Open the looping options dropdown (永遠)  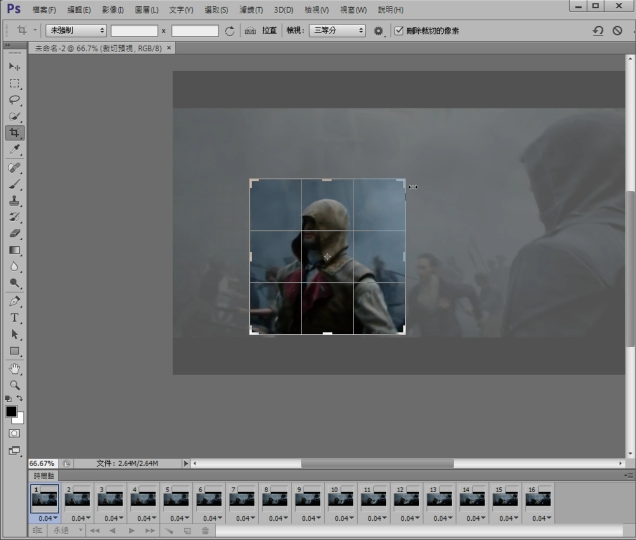(67, 530)
